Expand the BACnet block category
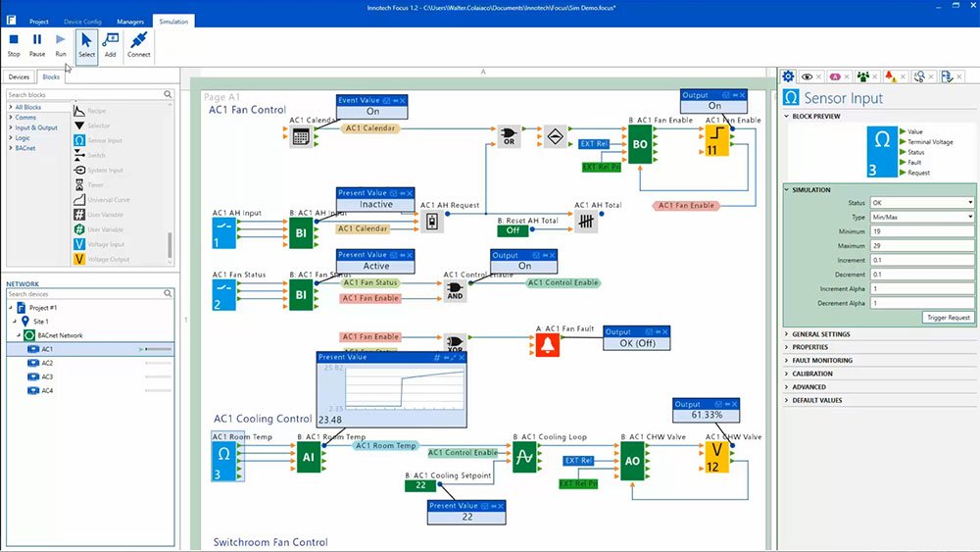980x552 pixels. pyautogui.click(x=11, y=148)
